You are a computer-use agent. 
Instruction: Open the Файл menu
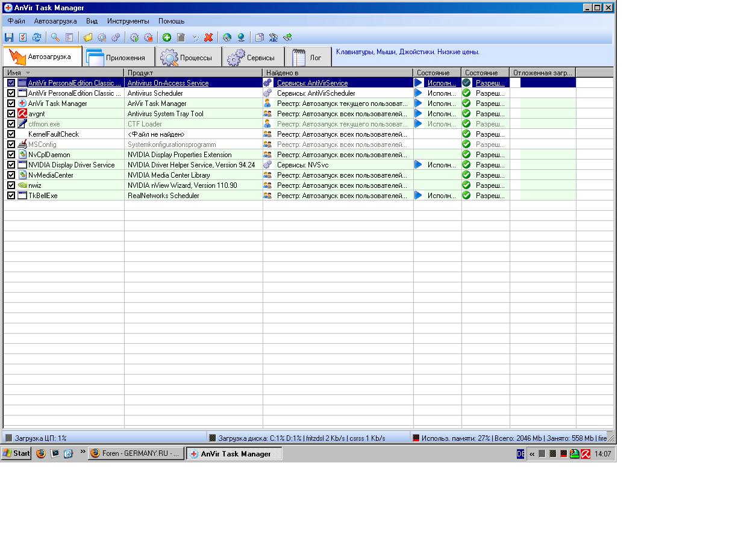16,21
